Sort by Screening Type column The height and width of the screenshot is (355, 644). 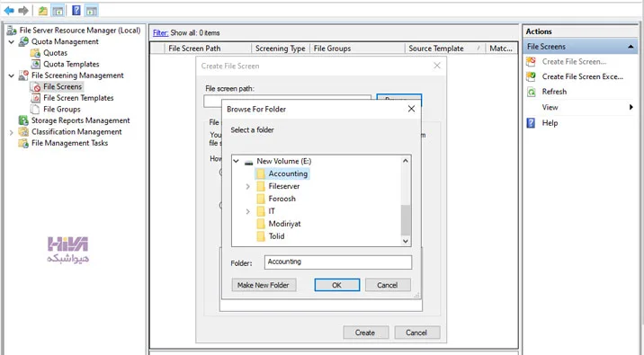point(280,49)
